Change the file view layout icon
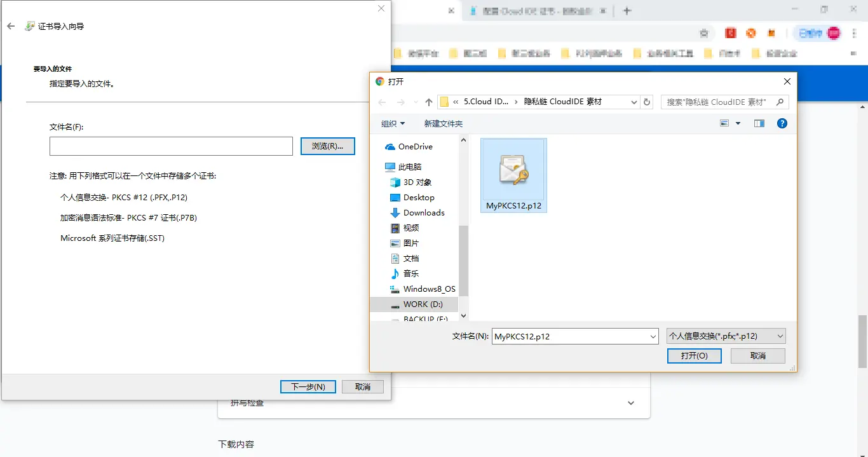Image resolution: width=868 pixels, height=457 pixels. tap(724, 123)
